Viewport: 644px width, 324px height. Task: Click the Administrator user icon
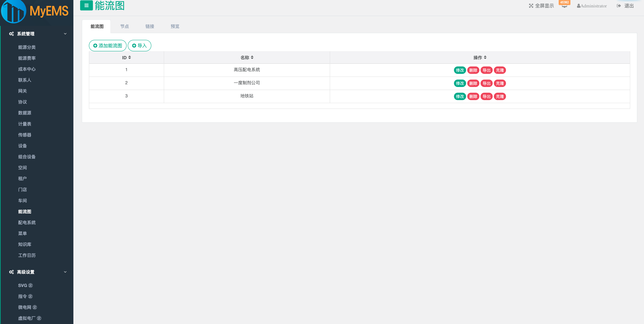579,6
